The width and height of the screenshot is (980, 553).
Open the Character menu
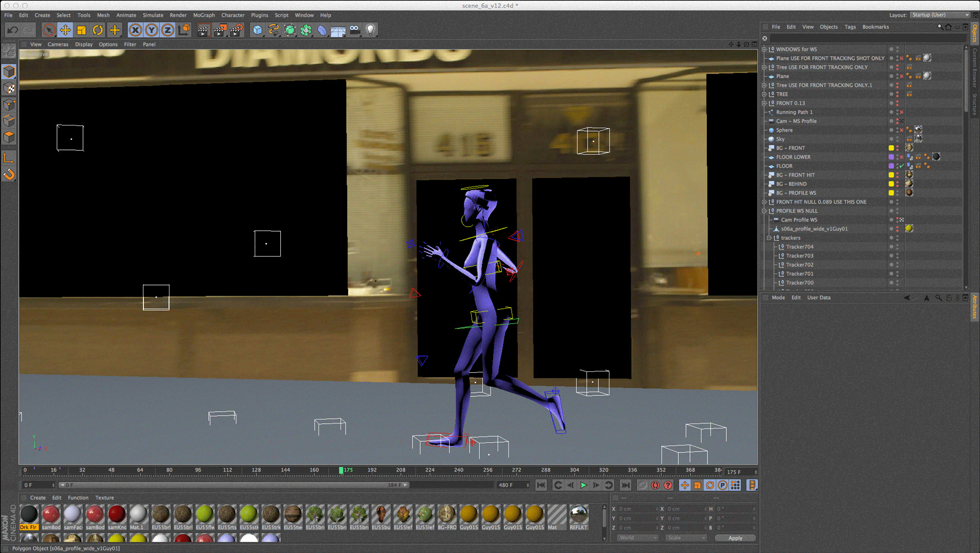[x=233, y=15]
